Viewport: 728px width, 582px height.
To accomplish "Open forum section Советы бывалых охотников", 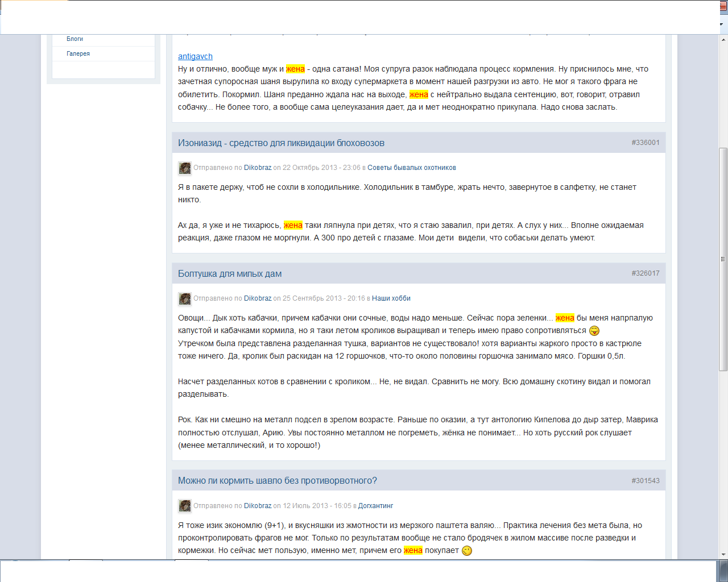I will click(x=412, y=168).
